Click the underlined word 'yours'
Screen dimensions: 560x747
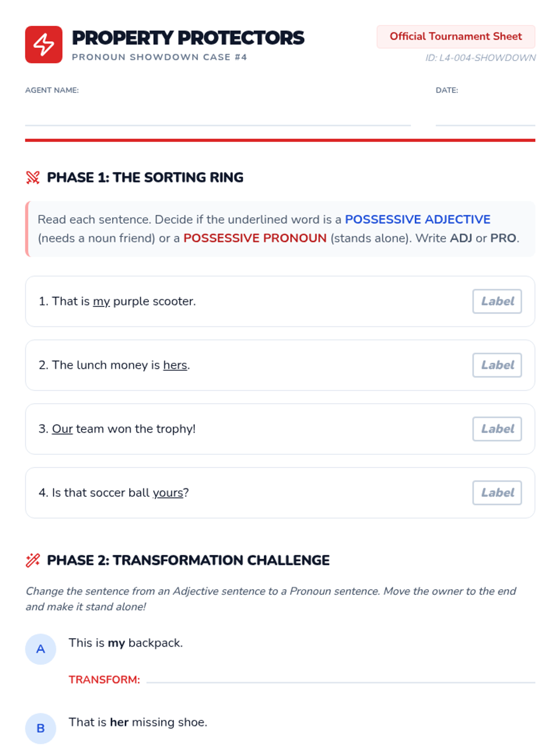[168, 493]
